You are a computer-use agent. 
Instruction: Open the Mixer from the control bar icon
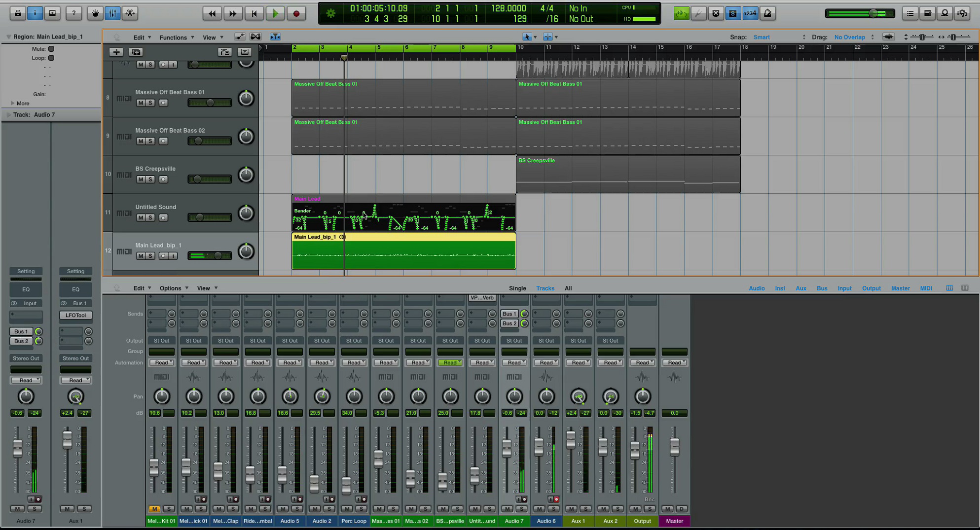coord(112,13)
